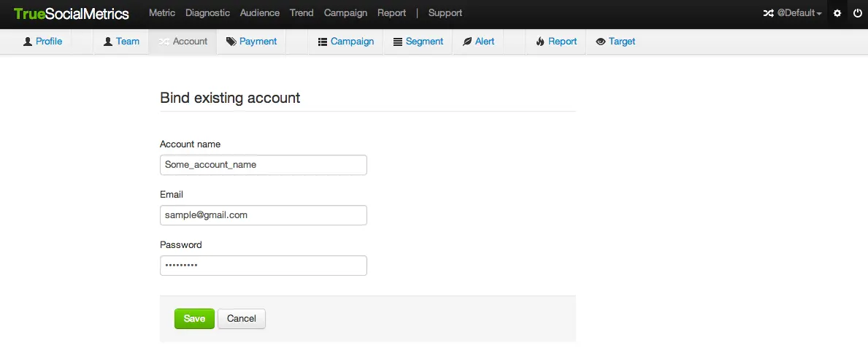Click into the Email input field

click(263, 215)
